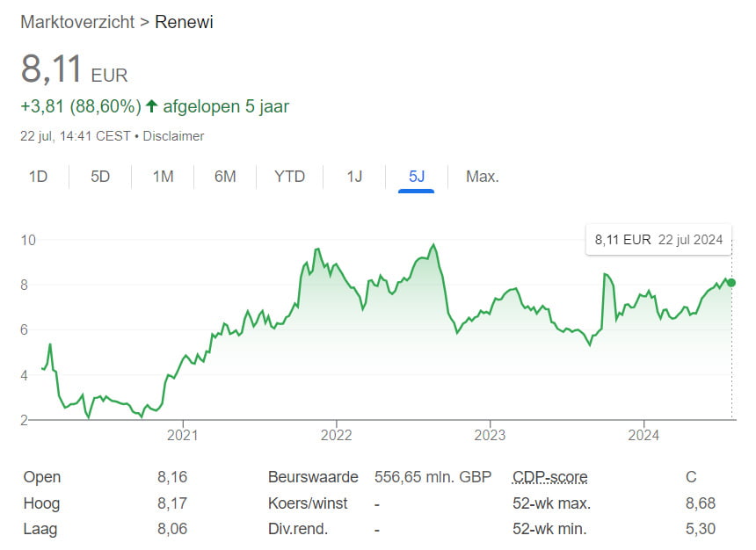
Task: Click the CDP-score label
Action: point(549,477)
